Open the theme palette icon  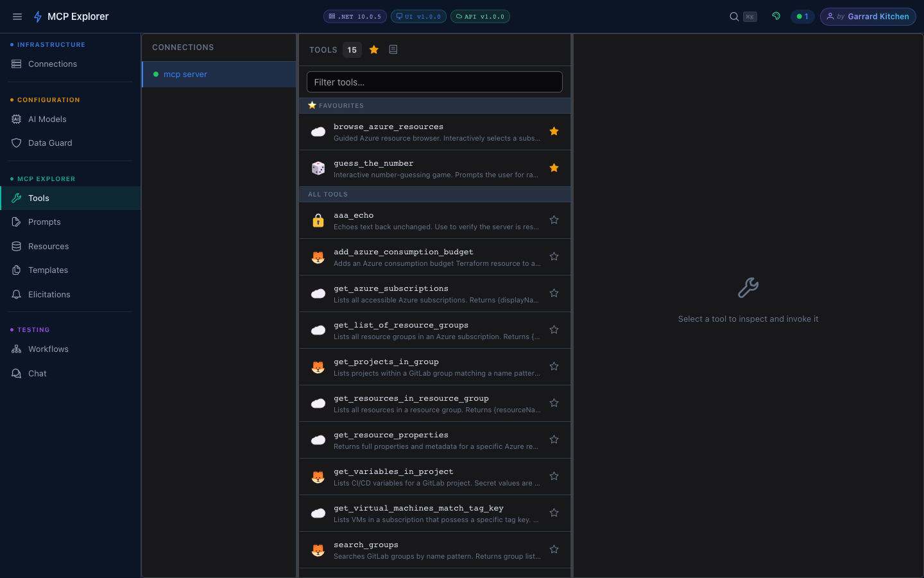point(776,16)
